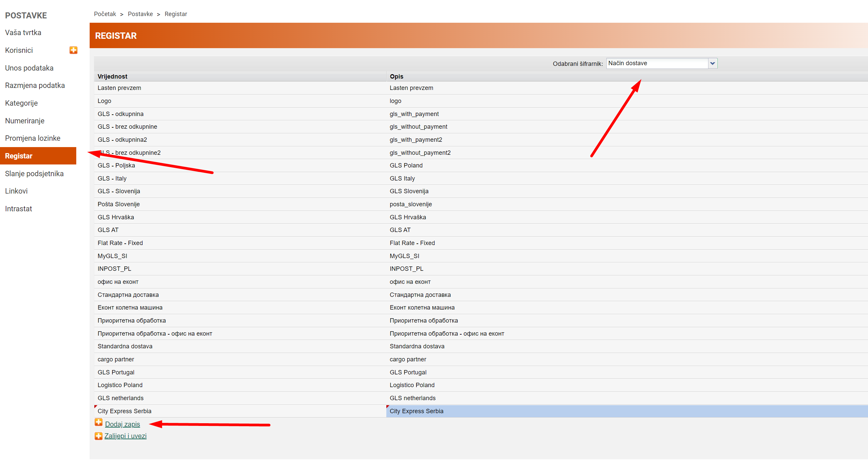
Task: Select the GLS - Poljska value cell
Action: click(116, 165)
